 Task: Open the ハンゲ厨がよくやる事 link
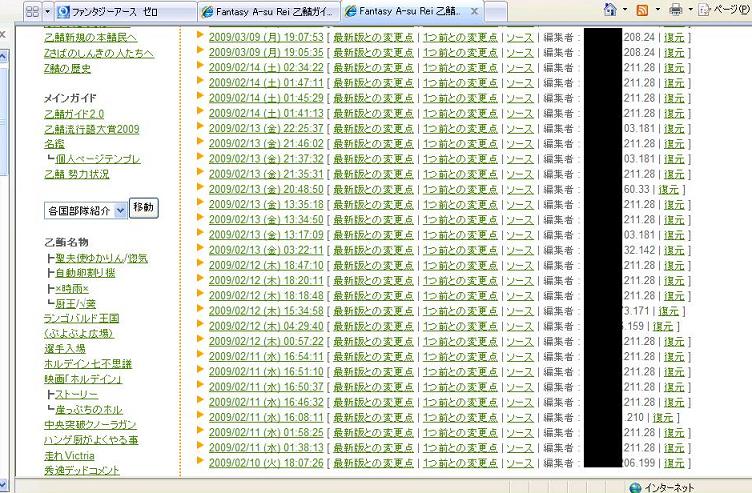click(91, 440)
